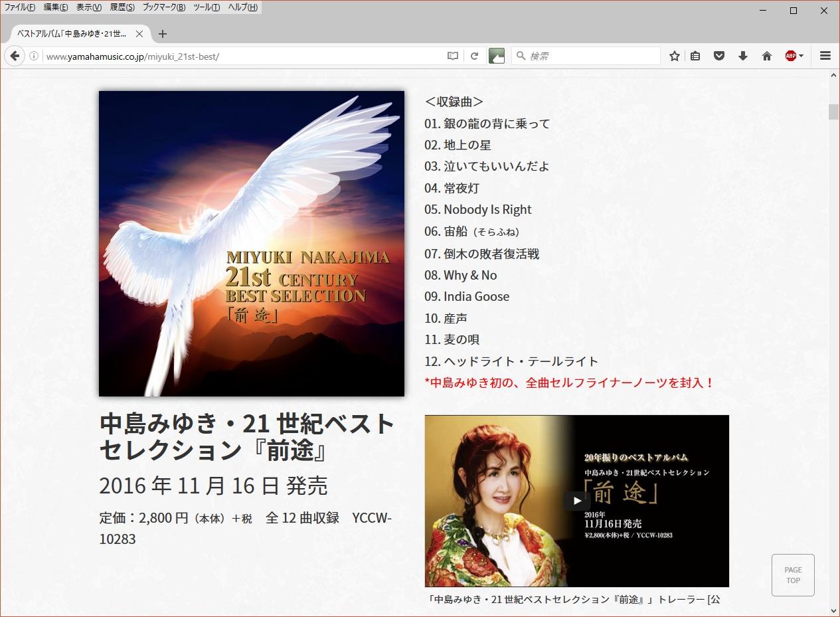Screen dimensions: 840x617
Task: Click track 03. 泣いてもいいんだよ
Action: pos(487,166)
